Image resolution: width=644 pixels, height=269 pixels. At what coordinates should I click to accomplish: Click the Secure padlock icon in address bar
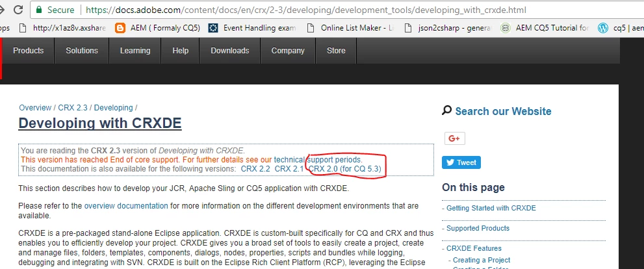coord(39,10)
